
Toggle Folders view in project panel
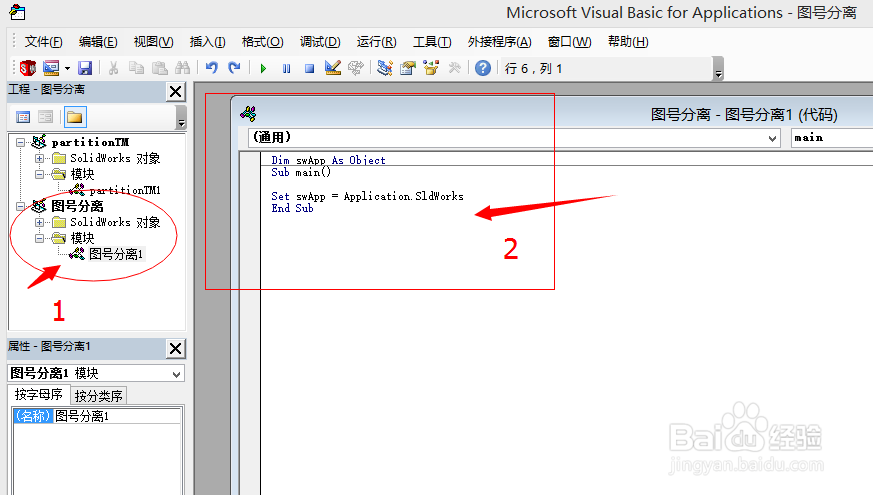pos(75,117)
